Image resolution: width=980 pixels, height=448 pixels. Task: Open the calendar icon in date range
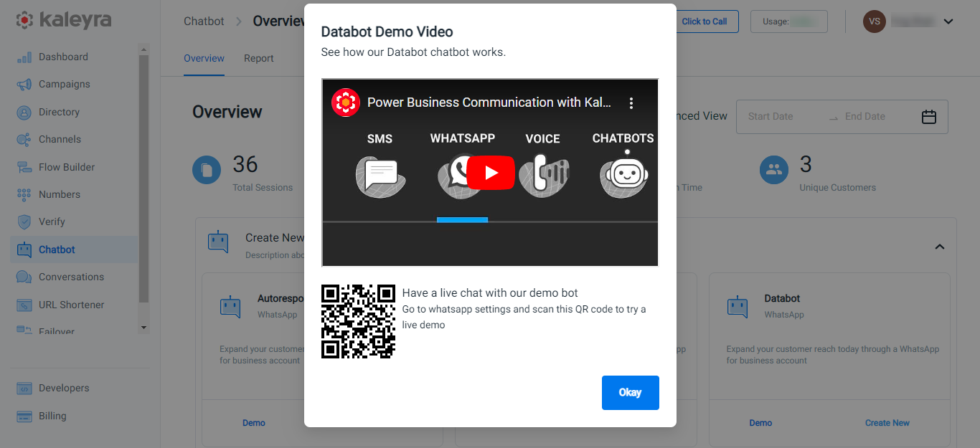pyautogui.click(x=929, y=117)
